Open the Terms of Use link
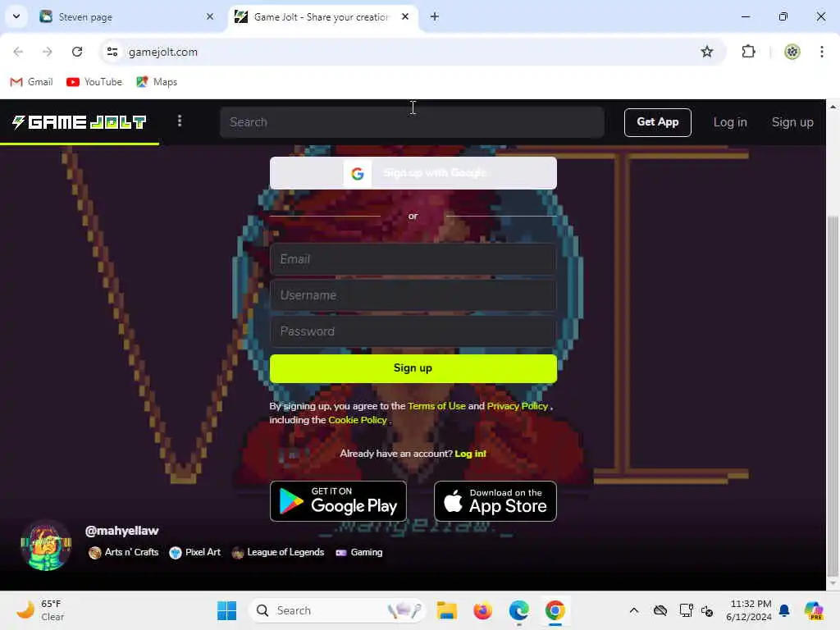Viewport: 840px width, 630px height. click(436, 406)
